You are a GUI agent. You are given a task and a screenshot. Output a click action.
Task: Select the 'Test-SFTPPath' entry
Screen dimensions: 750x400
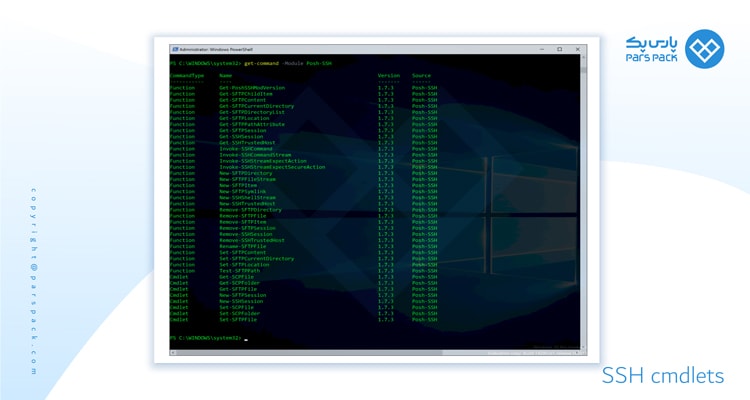(x=240, y=271)
